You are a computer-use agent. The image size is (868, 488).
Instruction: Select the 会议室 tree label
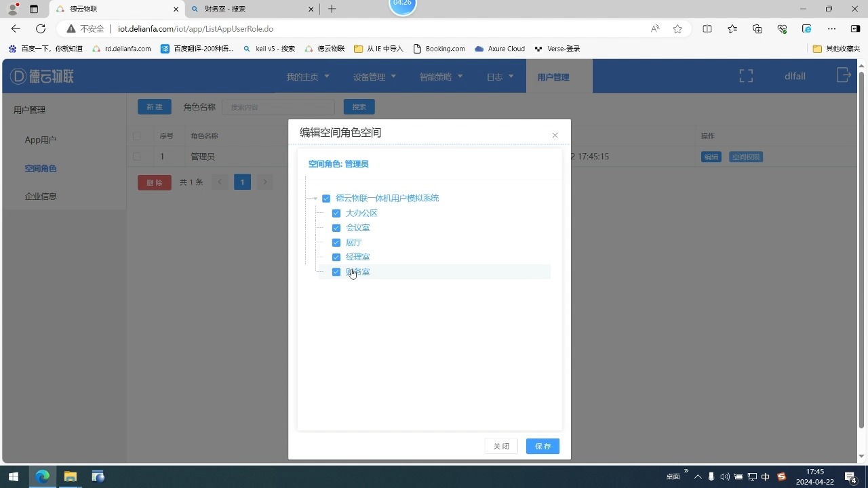(358, 228)
